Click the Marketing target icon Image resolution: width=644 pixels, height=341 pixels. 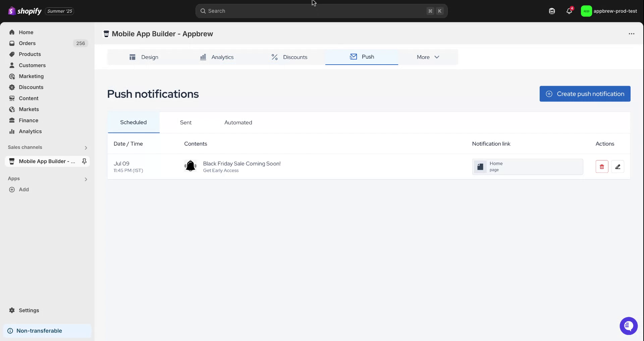point(12,76)
